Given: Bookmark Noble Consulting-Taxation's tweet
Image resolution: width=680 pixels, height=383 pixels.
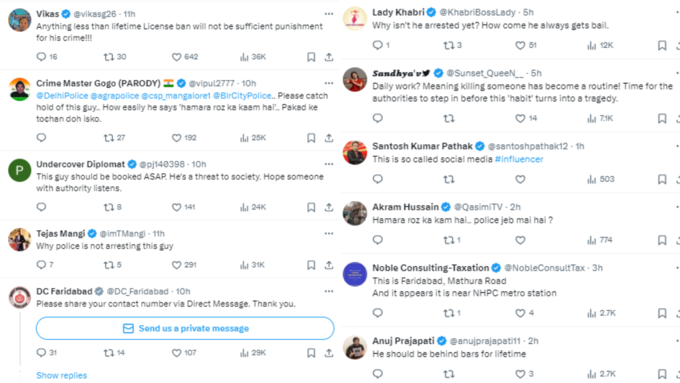Looking at the screenshot, I should [662, 313].
